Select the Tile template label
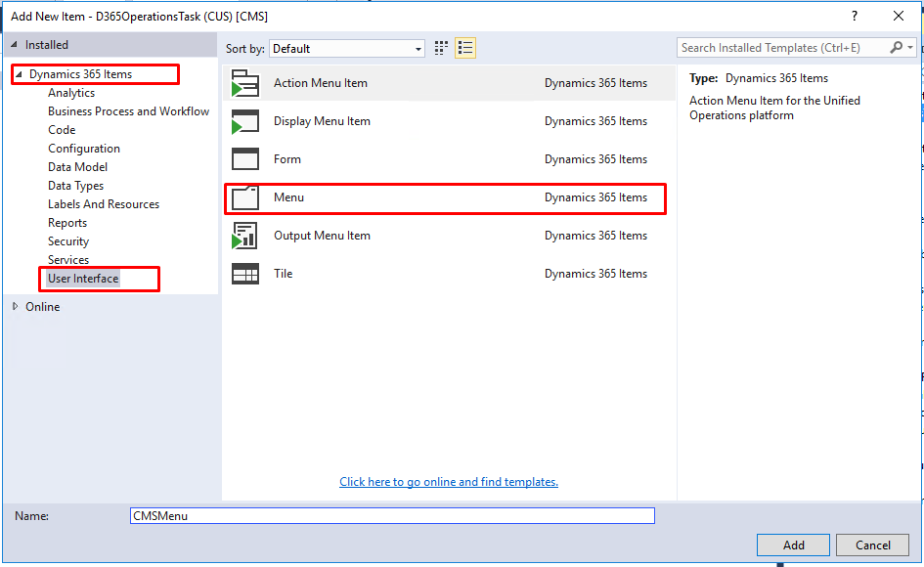The image size is (924, 567). pos(284,274)
